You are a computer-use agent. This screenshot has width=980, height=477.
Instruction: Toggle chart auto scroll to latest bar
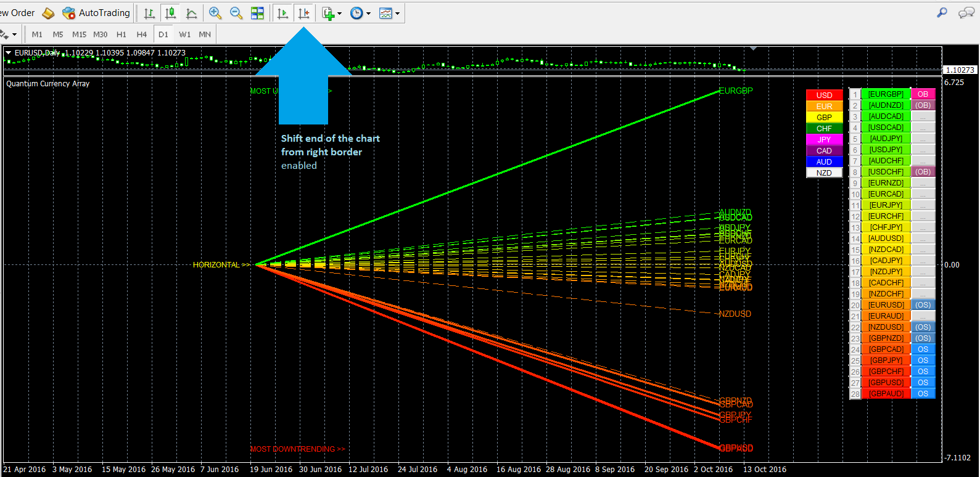[282, 13]
